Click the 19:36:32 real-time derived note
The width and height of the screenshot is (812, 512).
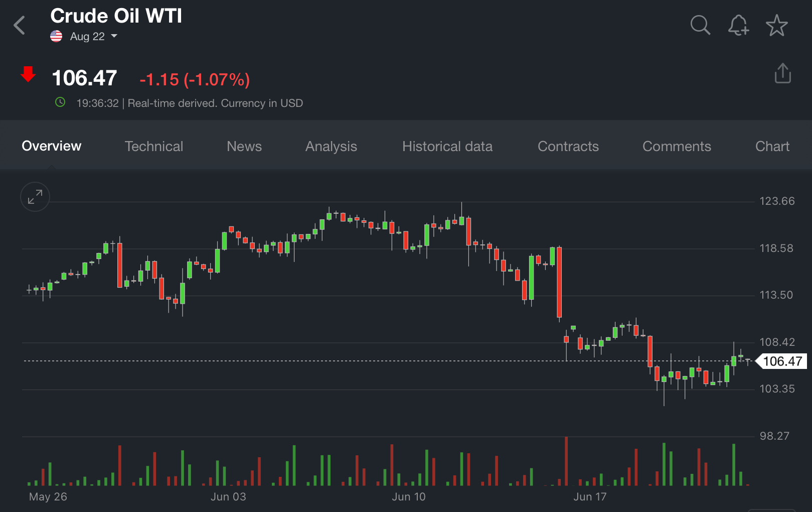tap(190, 103)
